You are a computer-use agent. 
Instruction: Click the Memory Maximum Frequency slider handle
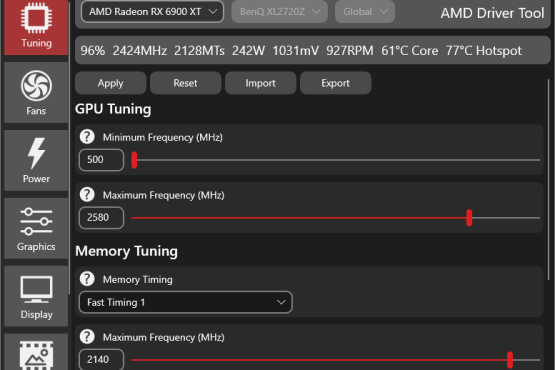[x=510, y=360]
